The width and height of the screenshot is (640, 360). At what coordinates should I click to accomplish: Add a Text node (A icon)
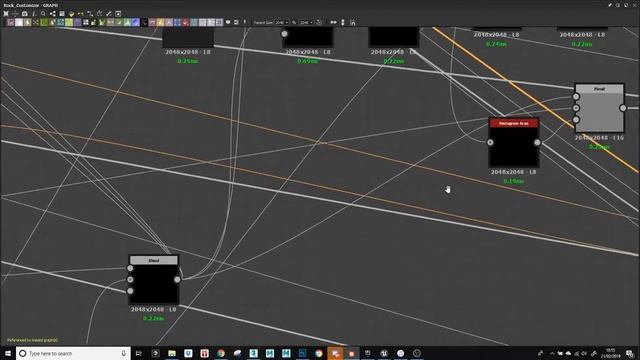pyautogui.click(x=169, y=22)
